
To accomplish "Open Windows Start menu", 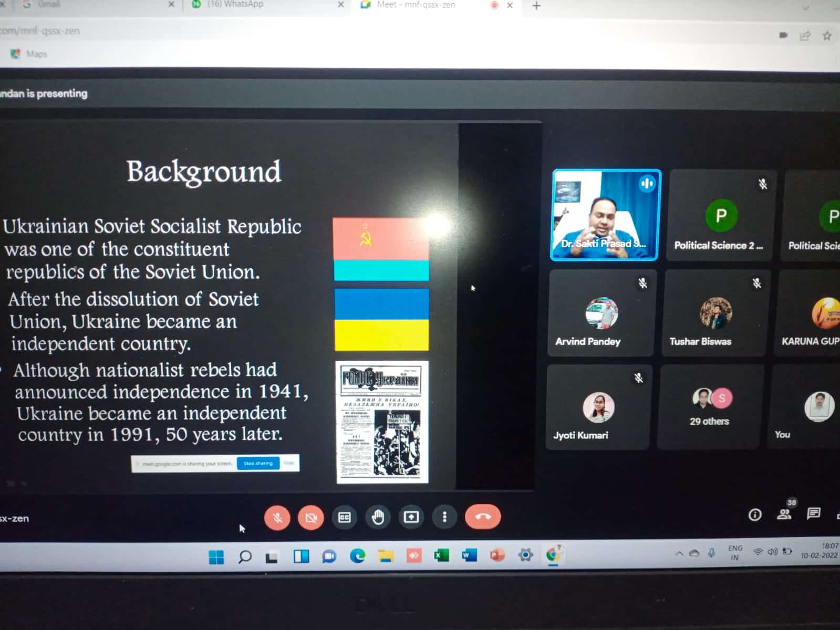I will coord(216,556).
